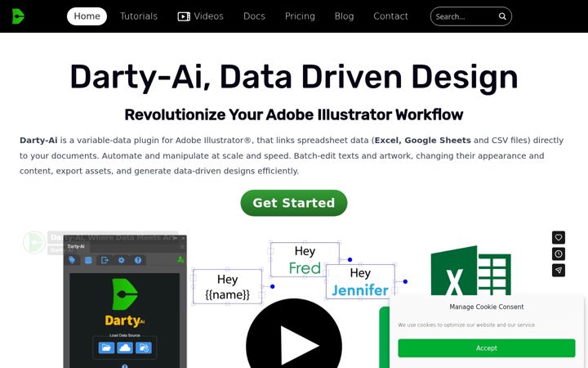The height and width of the screenshot is (368, 588).
Task: Click the Manage Cookie Consent title
Action: (487, 307)
